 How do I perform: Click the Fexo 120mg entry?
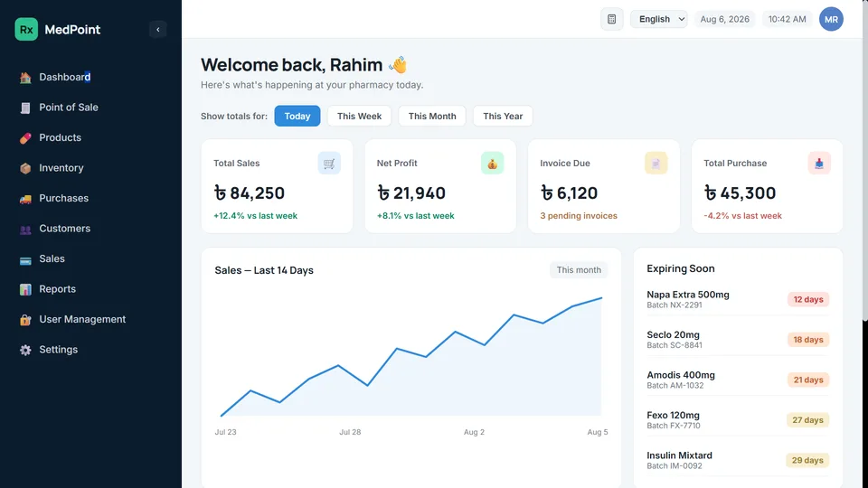673,420
